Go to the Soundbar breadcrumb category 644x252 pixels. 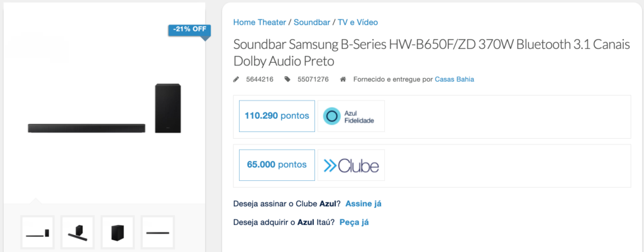(x=312, y=22)
